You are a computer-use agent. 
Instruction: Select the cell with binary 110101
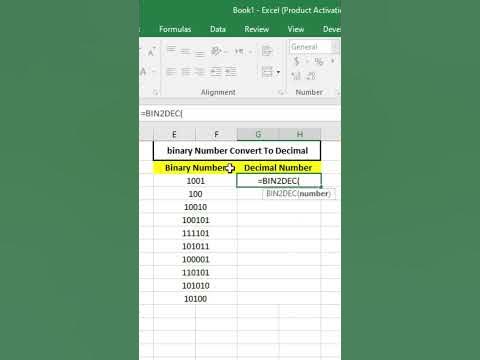[x=195, y=273]
